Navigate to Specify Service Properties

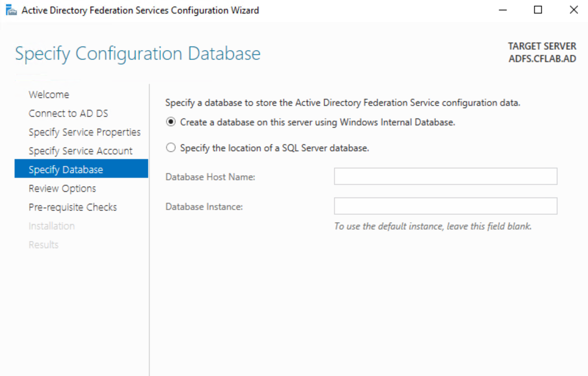click(x=84, y=132)
